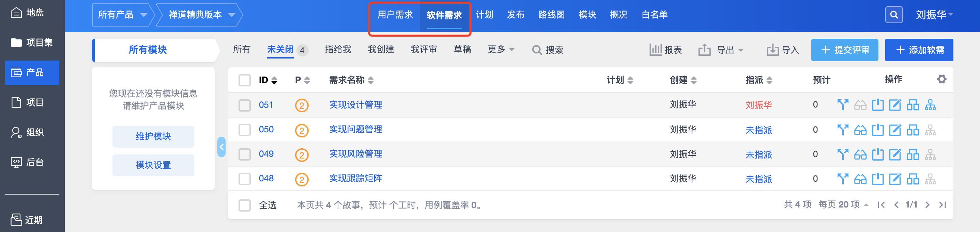
Task: Go to last page of results
Action: tap(942, 205)
